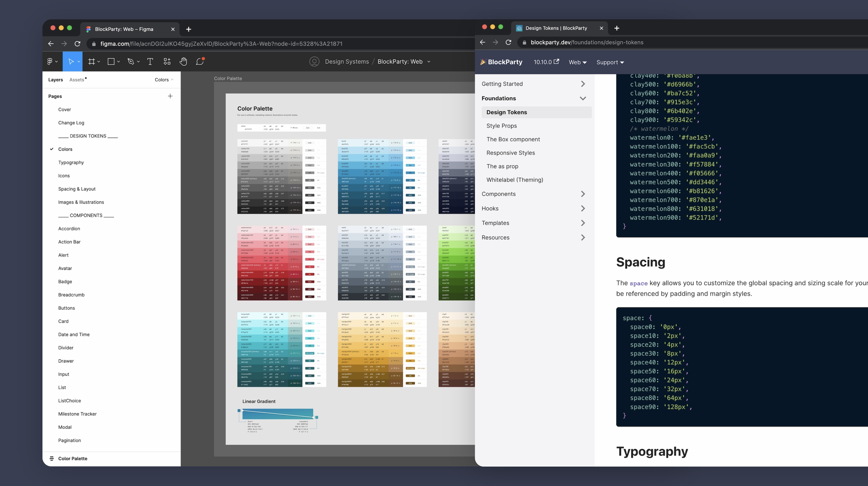Open the Figma main menu icon
The image size is (868, 486).
[50, 61]
